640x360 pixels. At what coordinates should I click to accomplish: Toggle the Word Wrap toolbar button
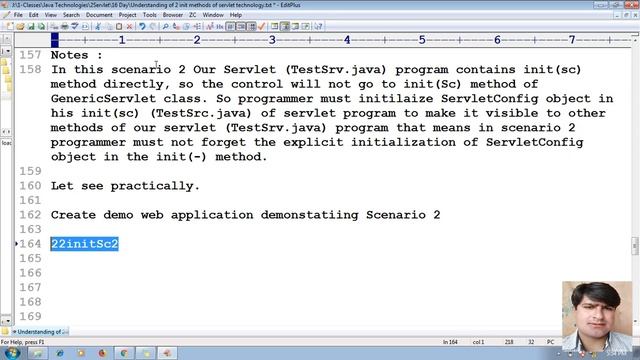[x=231, y=27]
